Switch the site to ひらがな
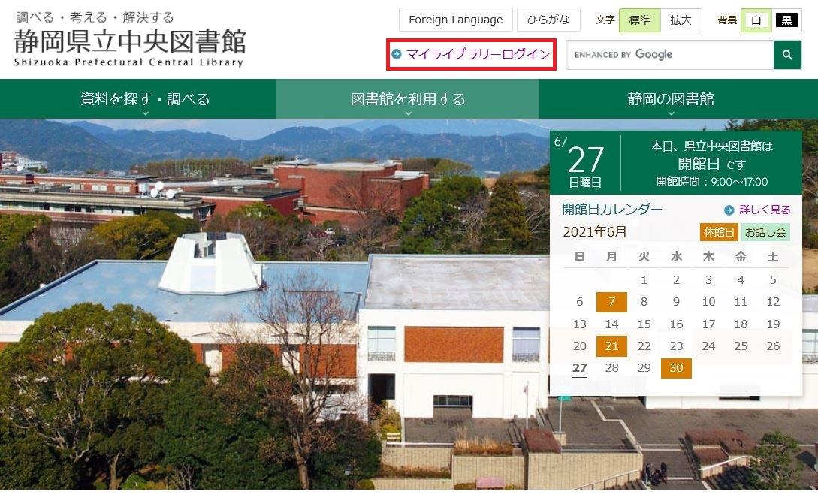Viewport: 818px width, 504px height. pos(548,20)
